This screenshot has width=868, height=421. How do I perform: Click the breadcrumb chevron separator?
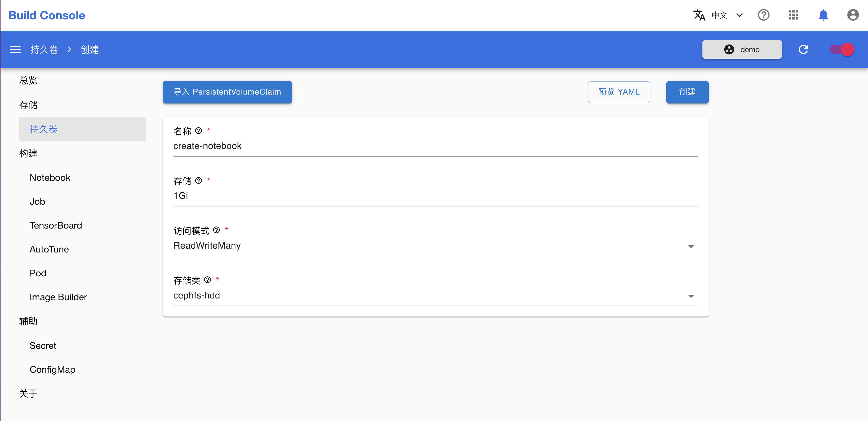[69, 50]
